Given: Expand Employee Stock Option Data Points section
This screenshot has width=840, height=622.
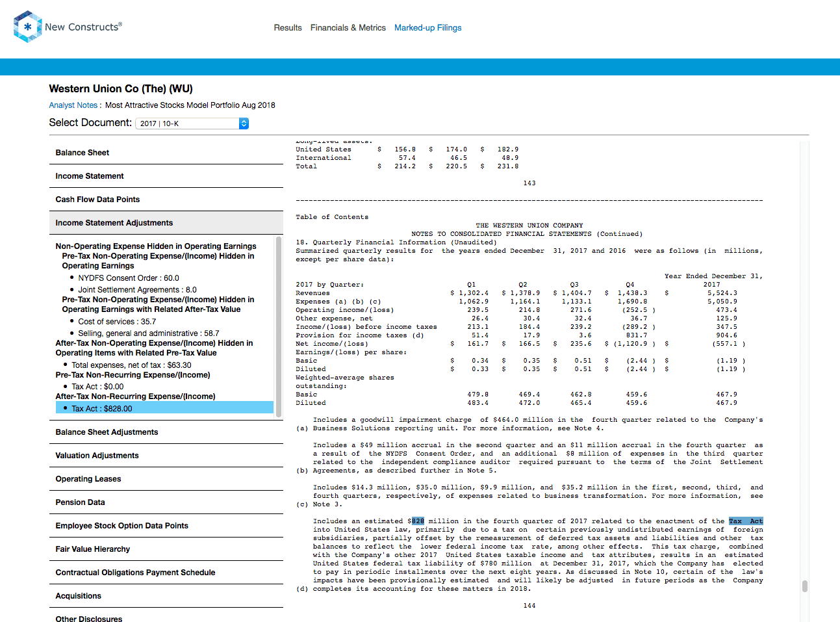Looking at the screenshot, I should click(166, 526).
